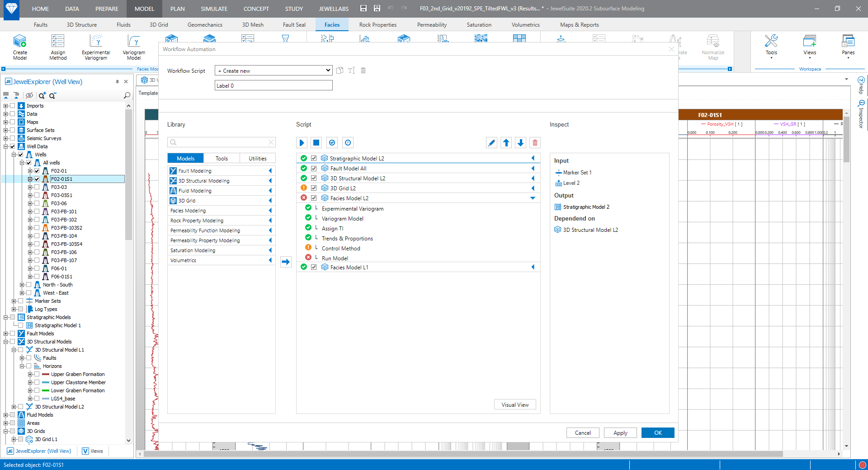This screenshot has width=868, height=470.
Task: Expand the Volumetrics library entry
Action: 270,260
